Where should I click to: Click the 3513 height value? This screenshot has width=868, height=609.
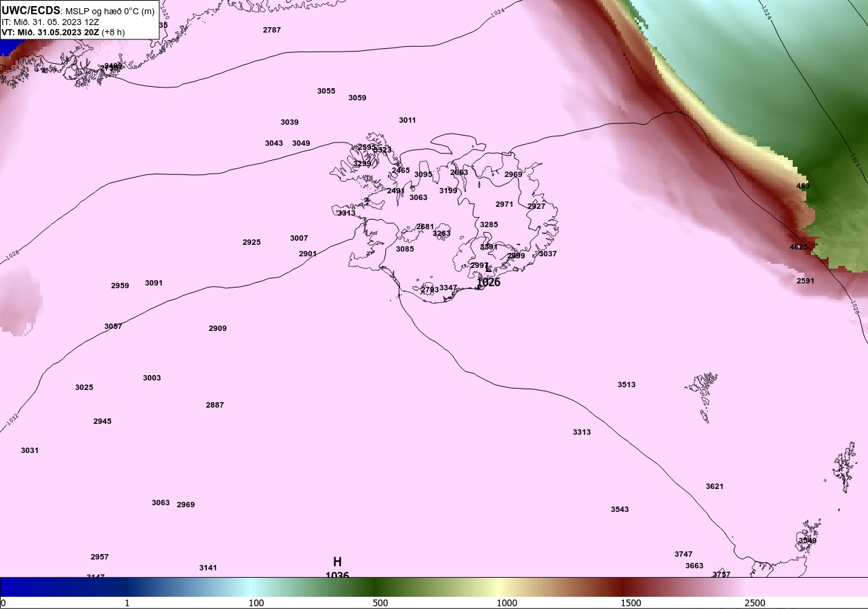627,385
